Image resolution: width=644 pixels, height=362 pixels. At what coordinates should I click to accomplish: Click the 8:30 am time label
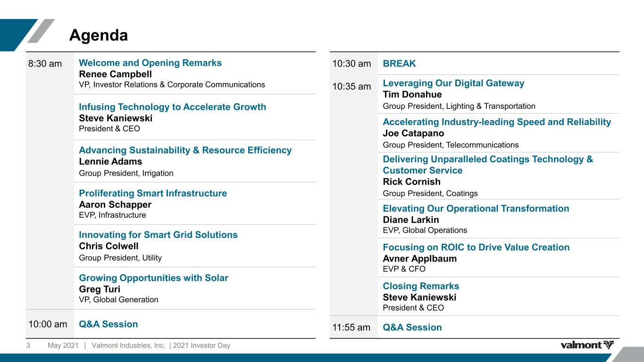coord(45,64)
